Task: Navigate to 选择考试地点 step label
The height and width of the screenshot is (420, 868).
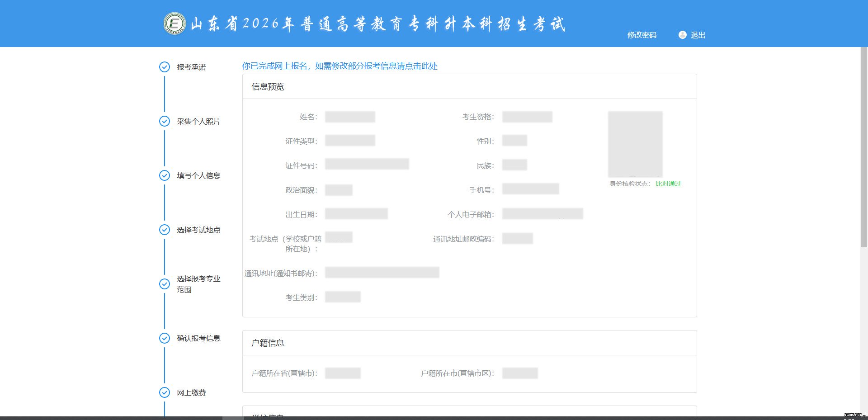Action: (198, 230)
